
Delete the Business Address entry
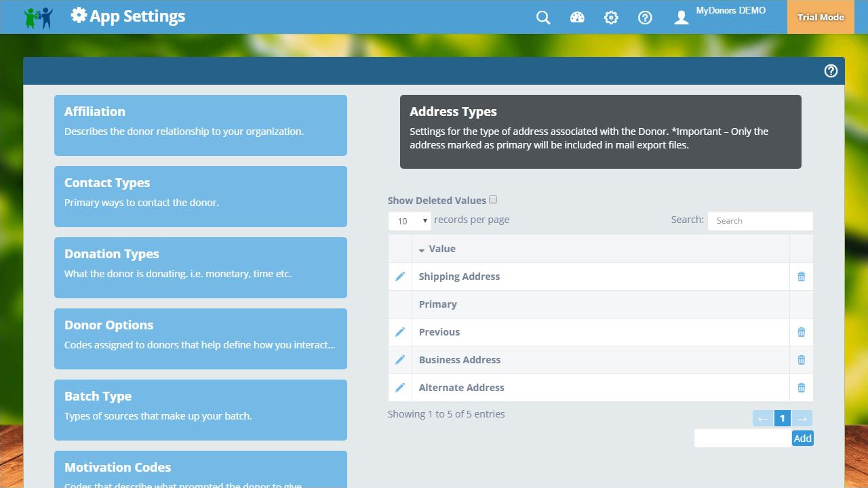tap(801, 360)
